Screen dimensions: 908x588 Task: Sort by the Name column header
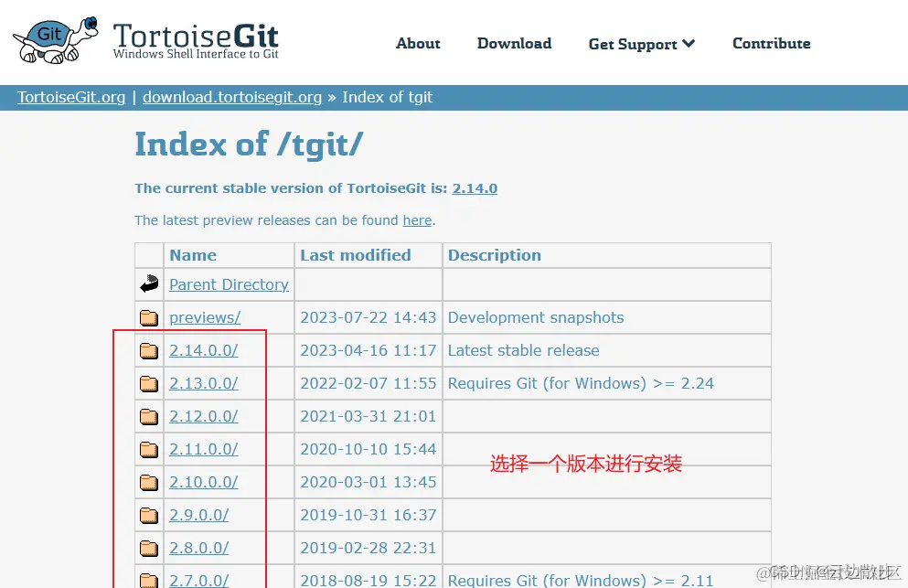point(193,255)
